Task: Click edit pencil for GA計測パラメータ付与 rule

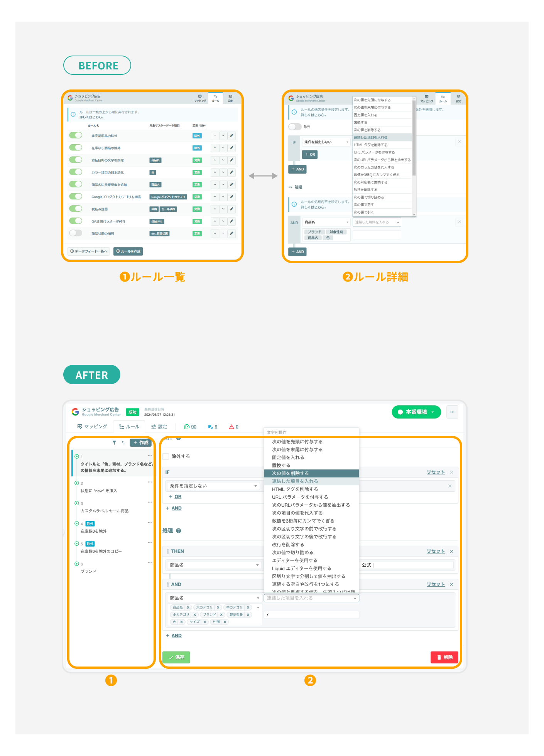Action: coord(231,221)
